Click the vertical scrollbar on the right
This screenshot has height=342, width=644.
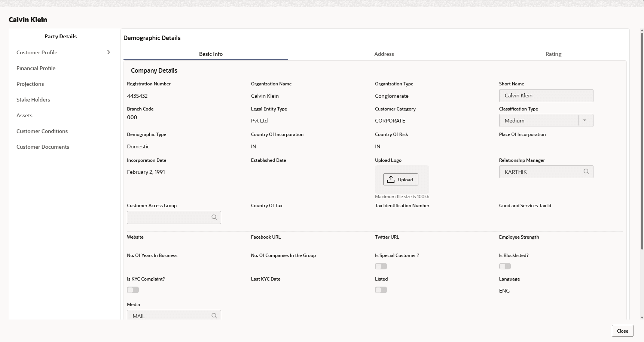point(642,141)
